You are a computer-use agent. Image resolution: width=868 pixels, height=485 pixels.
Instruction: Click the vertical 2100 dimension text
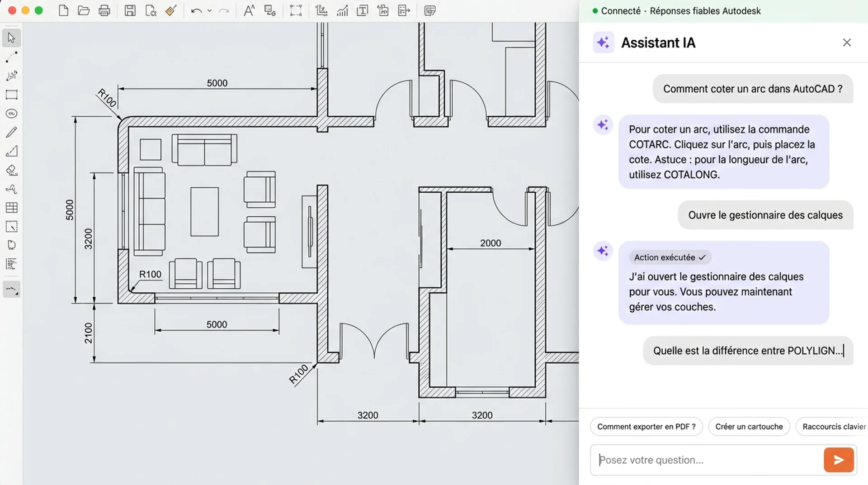[88, 333]
